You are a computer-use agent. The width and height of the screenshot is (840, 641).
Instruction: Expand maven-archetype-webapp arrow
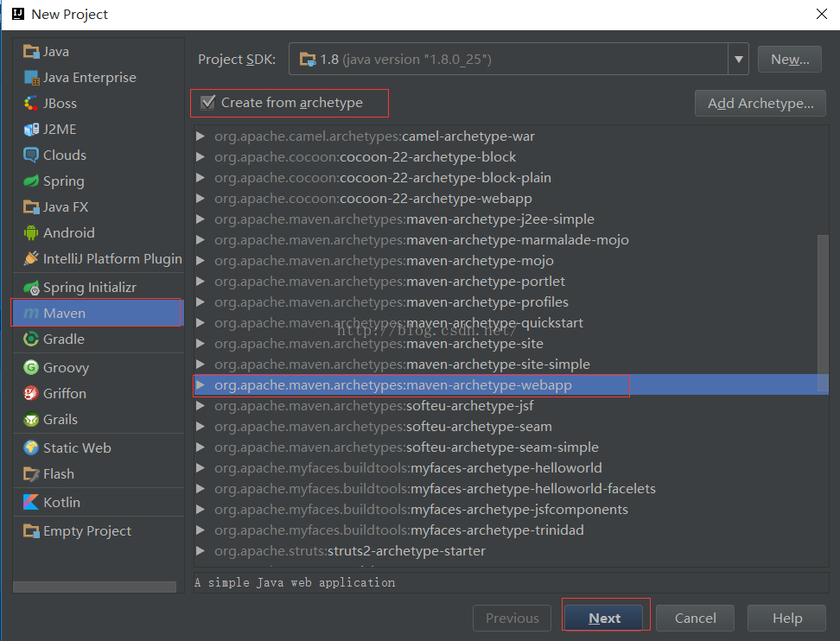coord(200,385)
